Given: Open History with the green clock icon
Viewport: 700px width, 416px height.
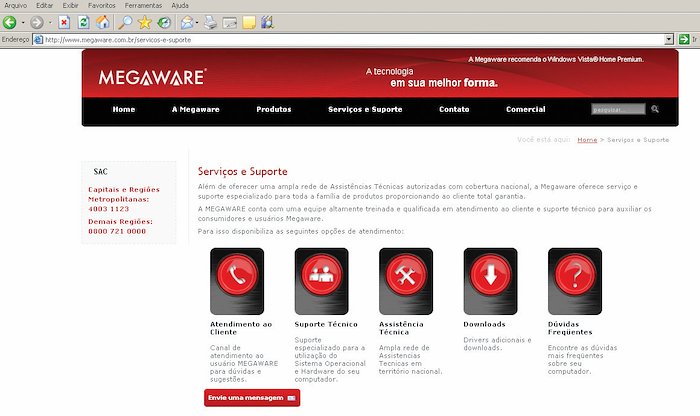Looking at the screenshot, I should [164, 22].
